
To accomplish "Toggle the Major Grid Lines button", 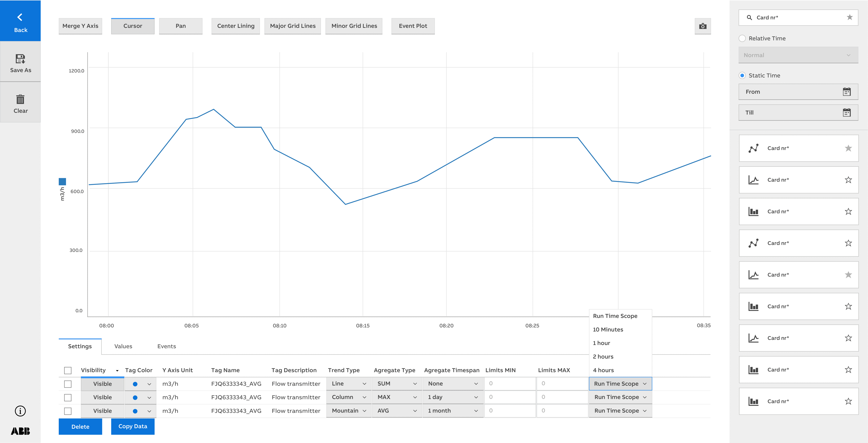I will point(292,26).
